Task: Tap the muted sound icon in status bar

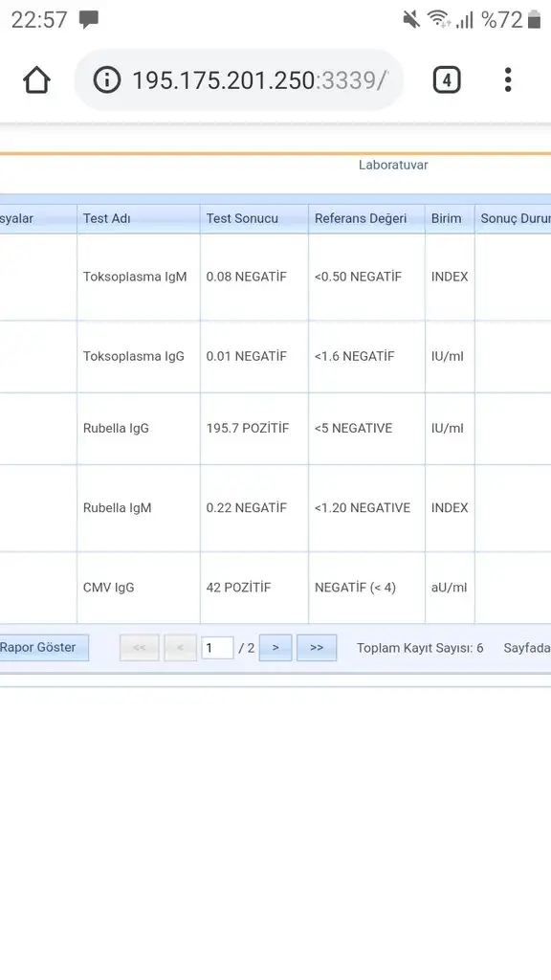Action: (411, 19)
